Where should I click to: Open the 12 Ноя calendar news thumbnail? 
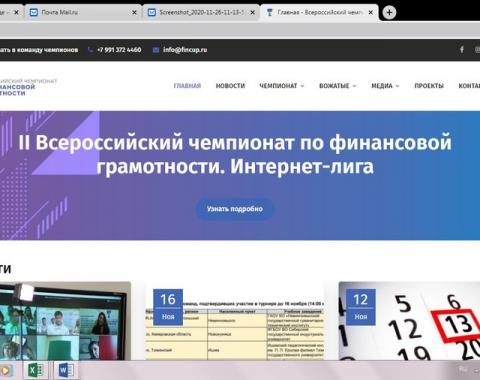(409, 321)
